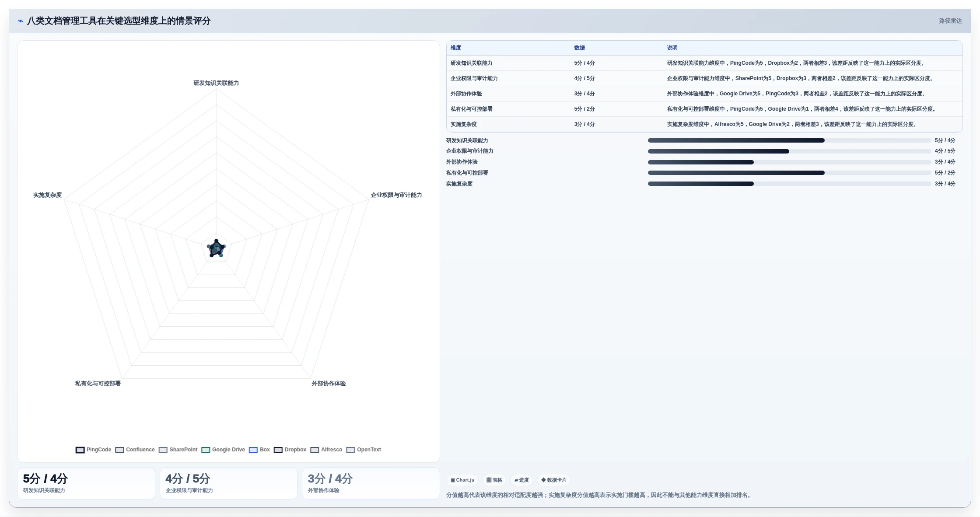This screenshot has width=980, height=517.
Task: Click the 表格 tag chip
Action: [494, 480]
